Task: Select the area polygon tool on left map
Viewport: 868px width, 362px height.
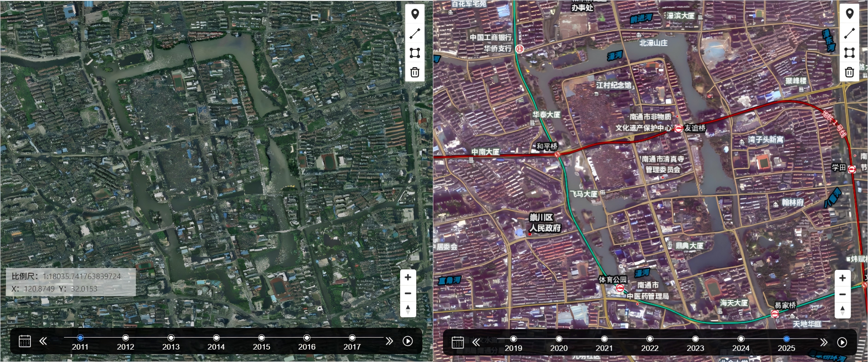Action: [415, 53]
